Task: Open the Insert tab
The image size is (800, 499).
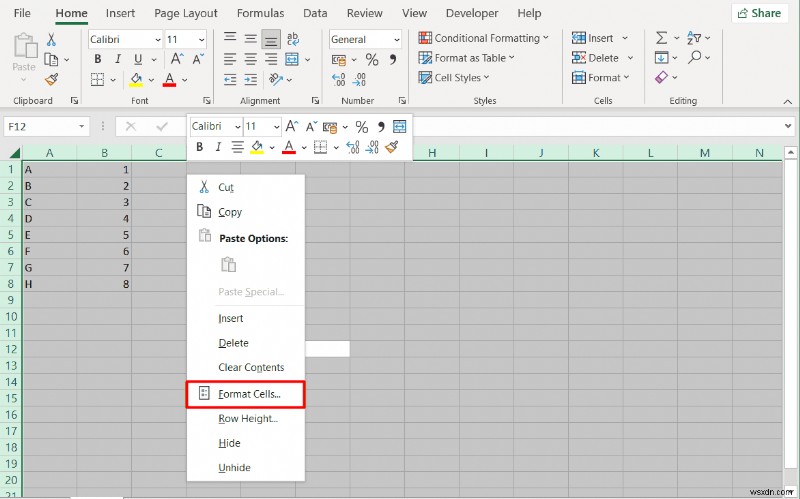Action: click(120, 13)
